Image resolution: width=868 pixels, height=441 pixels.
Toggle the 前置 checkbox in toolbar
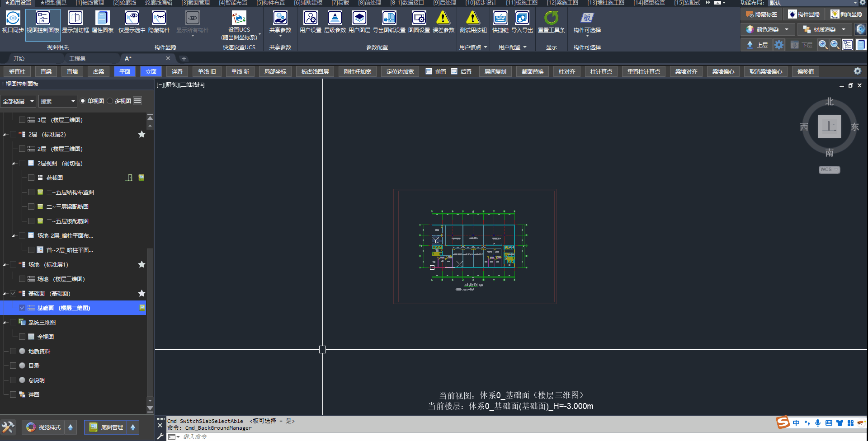429,71
